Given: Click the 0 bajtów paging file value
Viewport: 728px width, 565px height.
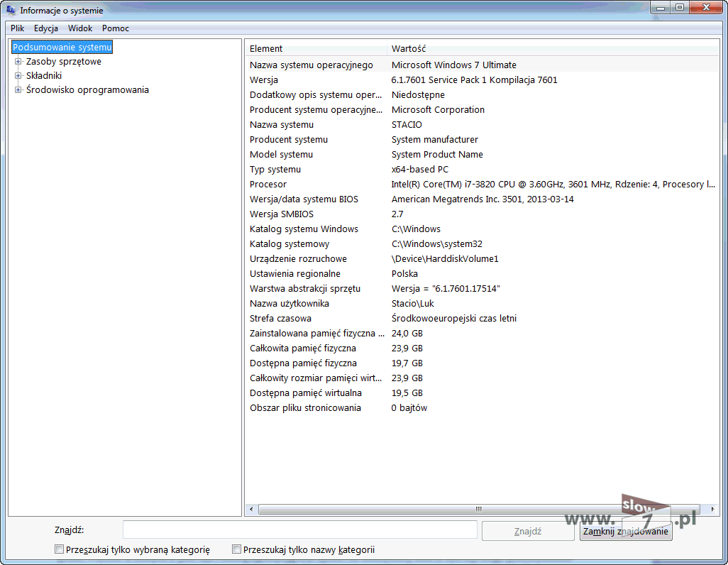Looking at the screenshot, I should [x=409, y=407].
